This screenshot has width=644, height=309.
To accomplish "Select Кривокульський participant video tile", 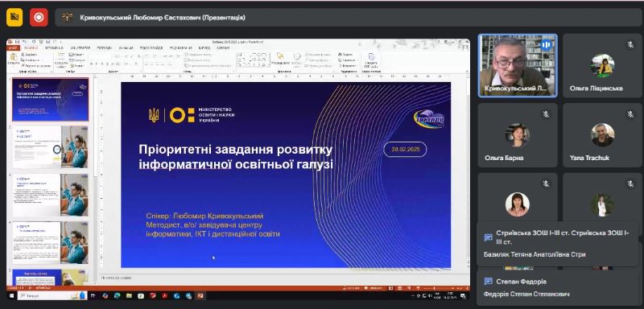I will click(518, 66).
